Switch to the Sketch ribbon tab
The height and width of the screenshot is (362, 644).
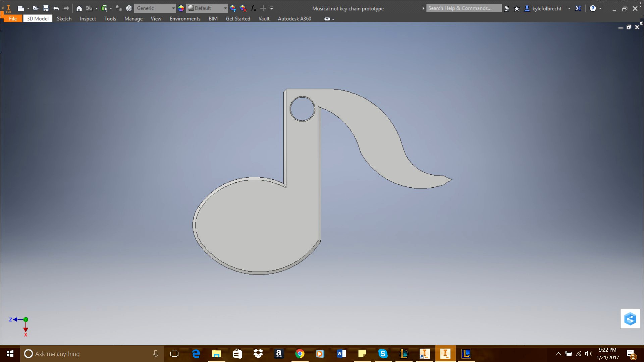[64, 18]
